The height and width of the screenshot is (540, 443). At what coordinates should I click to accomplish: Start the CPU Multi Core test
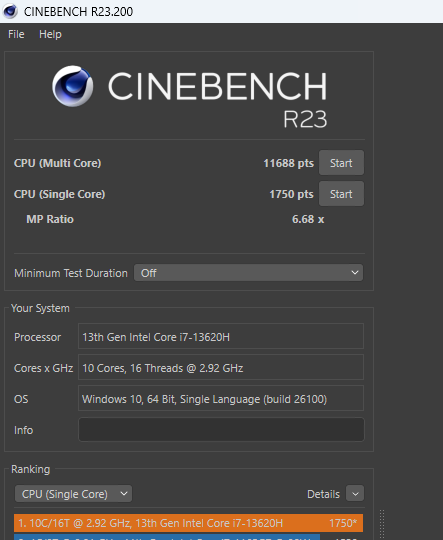point(341,163)
